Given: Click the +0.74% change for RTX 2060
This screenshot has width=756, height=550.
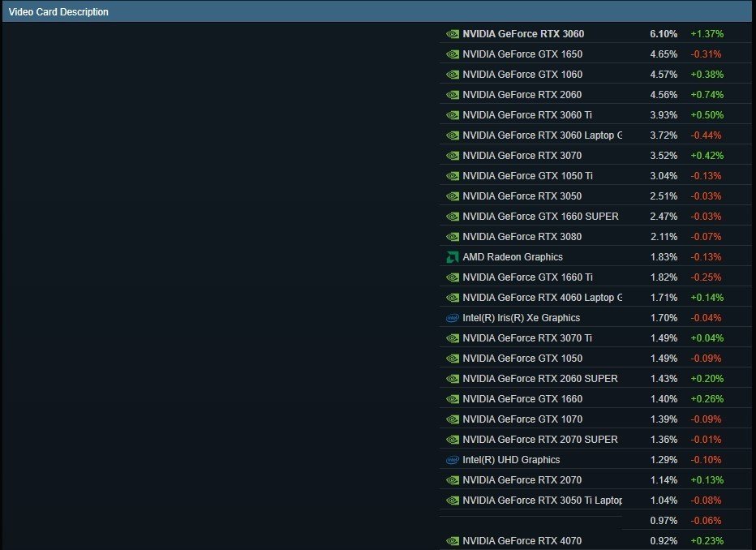Looking at the screenshot, I should [707, 94].
